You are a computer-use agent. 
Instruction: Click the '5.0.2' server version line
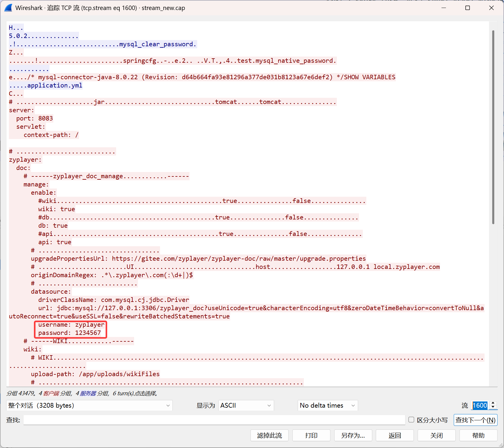(44, 36)
